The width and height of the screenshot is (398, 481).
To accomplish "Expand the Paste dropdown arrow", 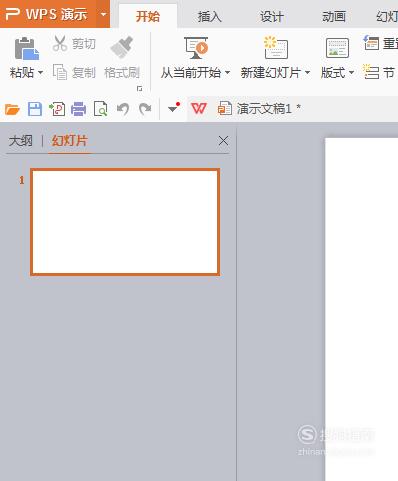I will tap(40, 72).
